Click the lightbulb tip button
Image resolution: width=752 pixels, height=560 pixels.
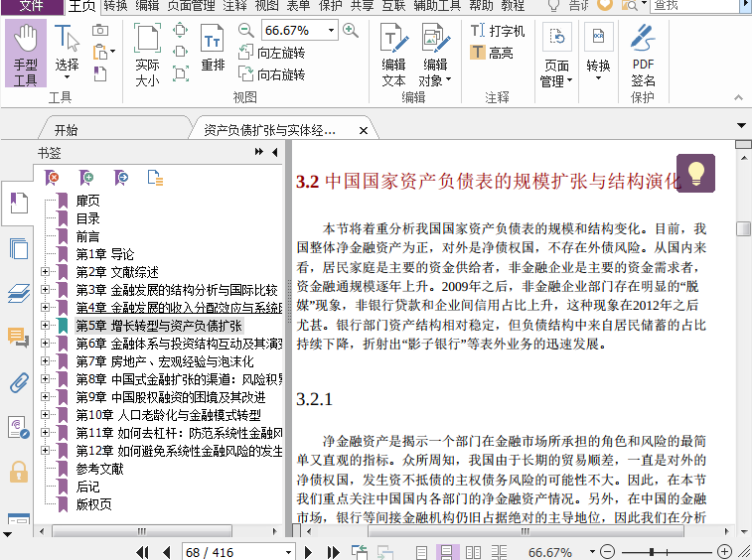695,173
